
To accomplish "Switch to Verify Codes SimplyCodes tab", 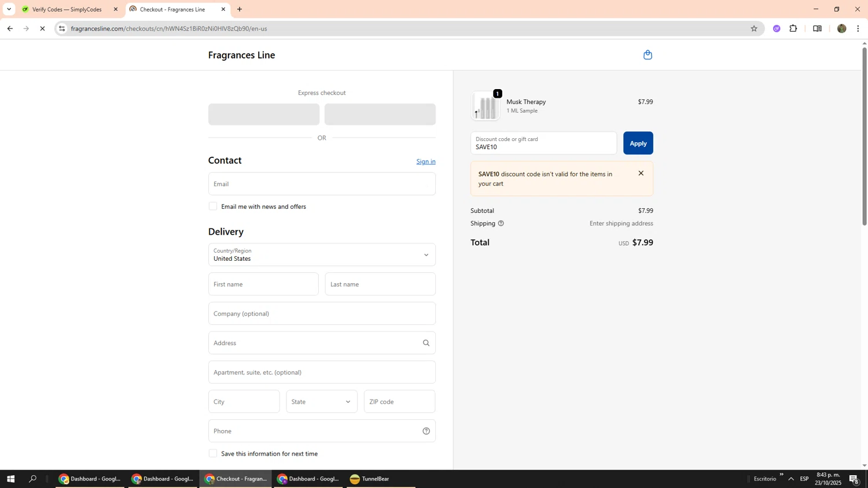I will point(67,9).
